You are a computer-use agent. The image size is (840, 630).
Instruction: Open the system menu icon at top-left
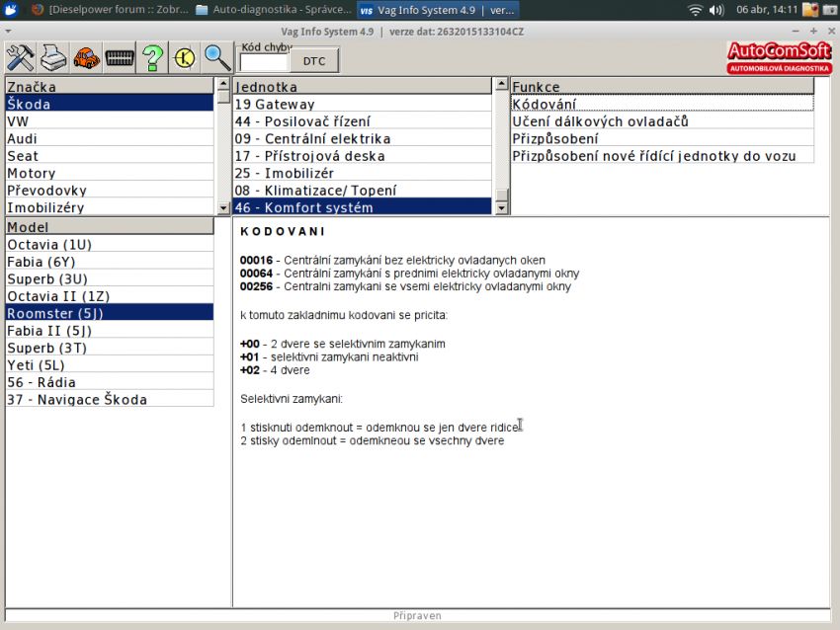coord(11,10)
